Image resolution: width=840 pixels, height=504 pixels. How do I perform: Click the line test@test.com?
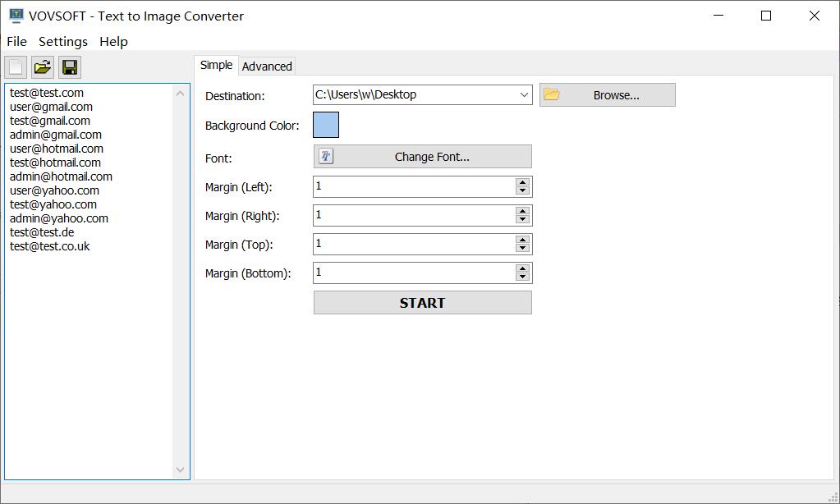coord(47,93)
